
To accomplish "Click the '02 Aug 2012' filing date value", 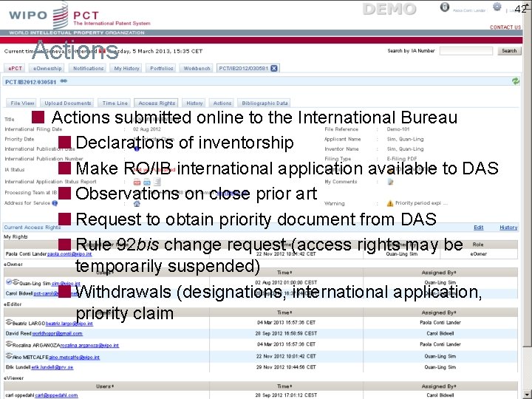I will (x=146, y=129).
